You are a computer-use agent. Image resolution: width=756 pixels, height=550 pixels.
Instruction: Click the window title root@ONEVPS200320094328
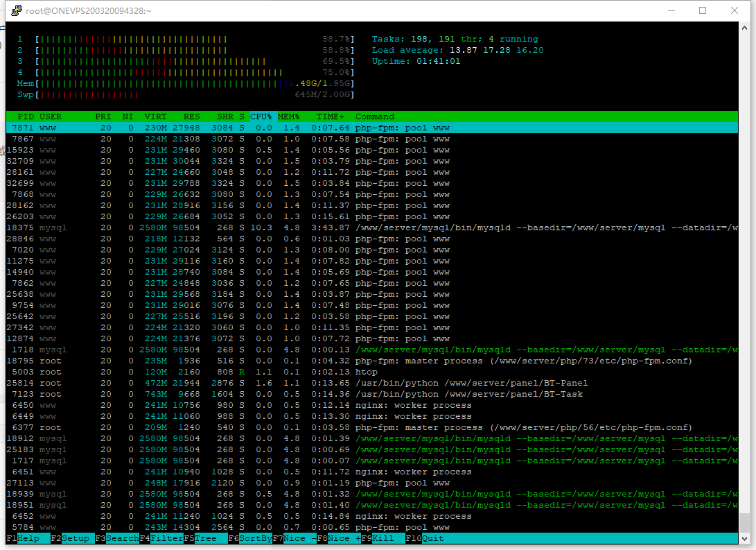pos(88,10)
